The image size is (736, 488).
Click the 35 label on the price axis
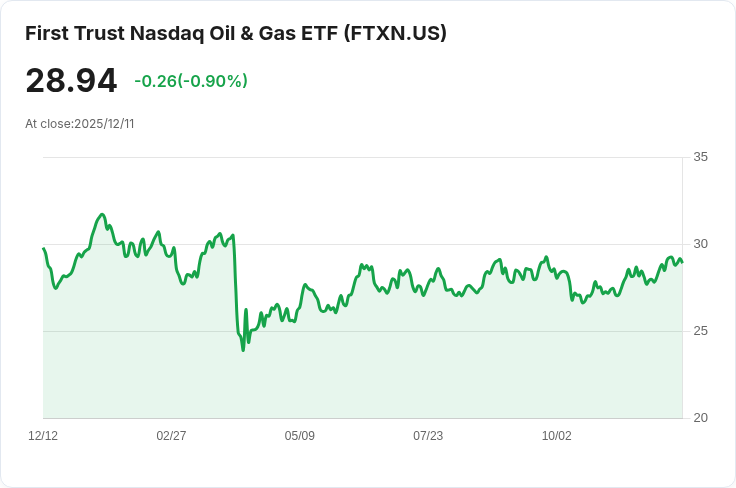tap(700, 158)
